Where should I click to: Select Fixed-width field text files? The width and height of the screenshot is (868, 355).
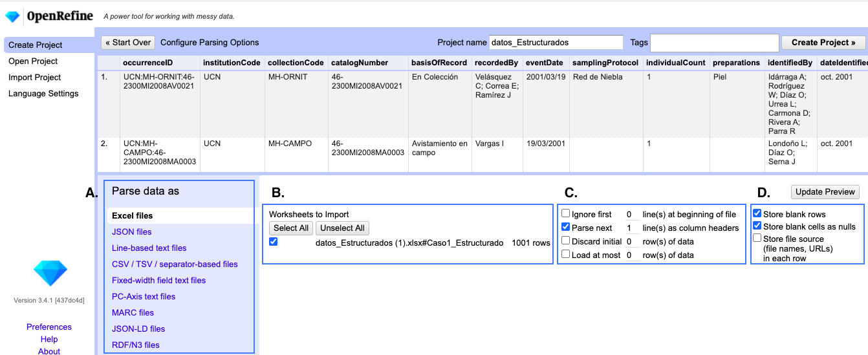[159, 281]
